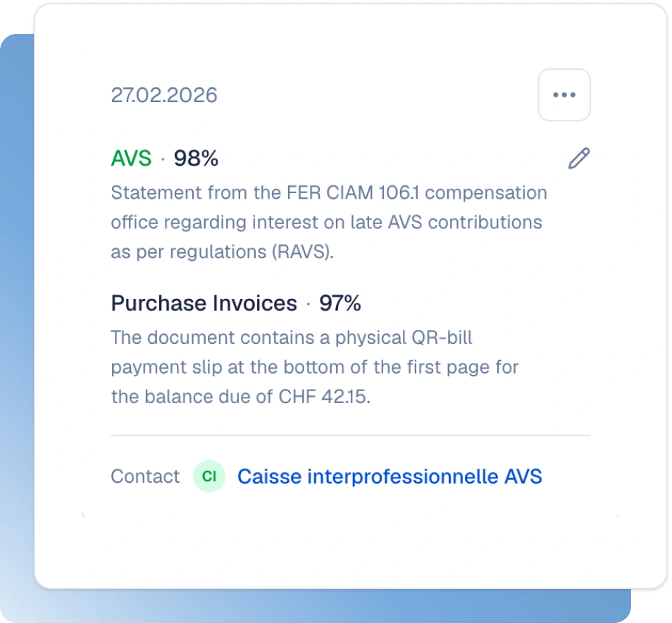Select the green AVS category label
This screenshot has width=672, height=623.
131,158
